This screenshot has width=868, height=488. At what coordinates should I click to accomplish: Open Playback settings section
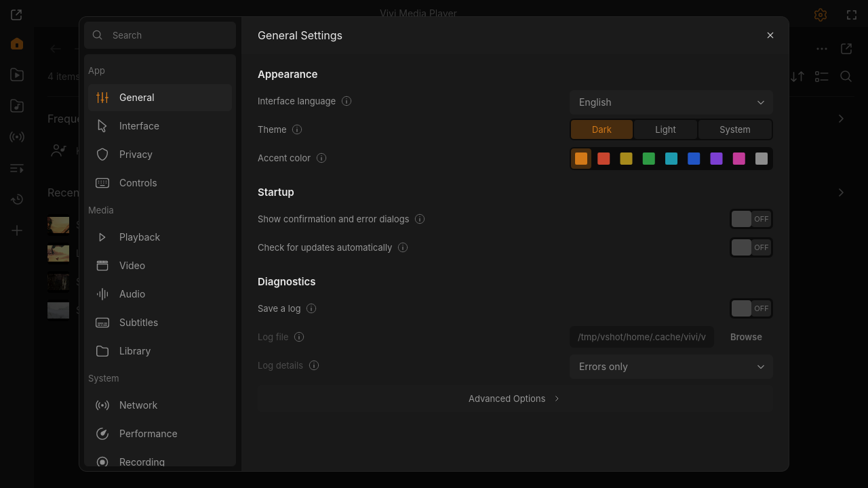(160, 237)
